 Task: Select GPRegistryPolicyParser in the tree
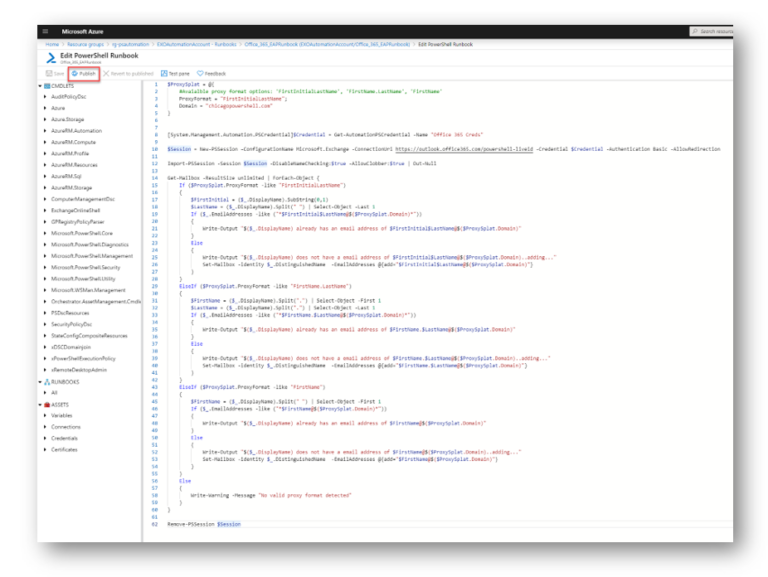pyautogui.click(x=78, y=221)
